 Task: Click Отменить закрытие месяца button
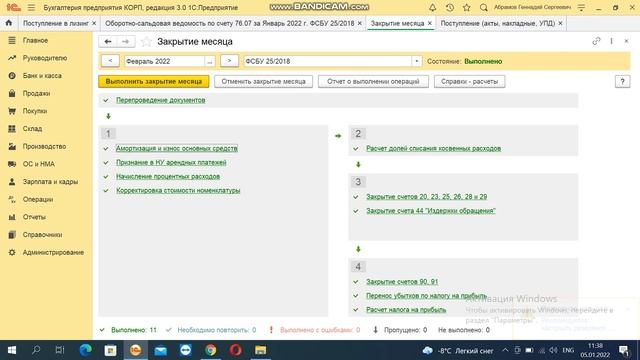pyautogui.click(x=263, y=81)
